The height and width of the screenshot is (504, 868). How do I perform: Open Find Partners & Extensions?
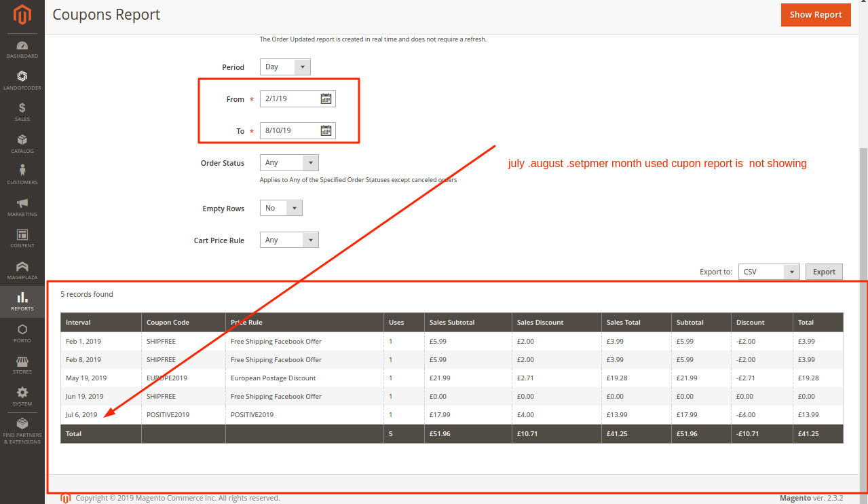point(22,431)
